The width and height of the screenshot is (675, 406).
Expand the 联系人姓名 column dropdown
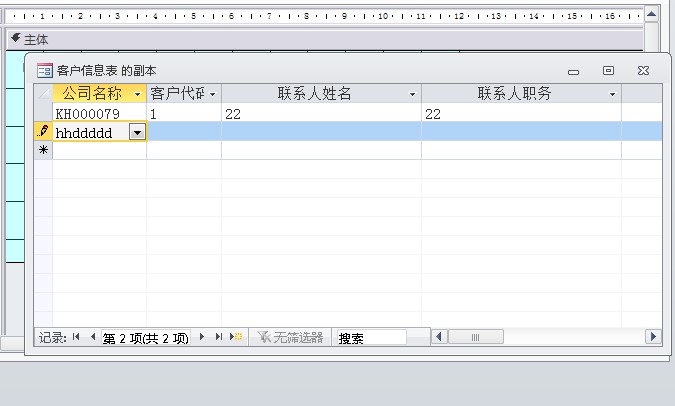[x=413, y=94]
